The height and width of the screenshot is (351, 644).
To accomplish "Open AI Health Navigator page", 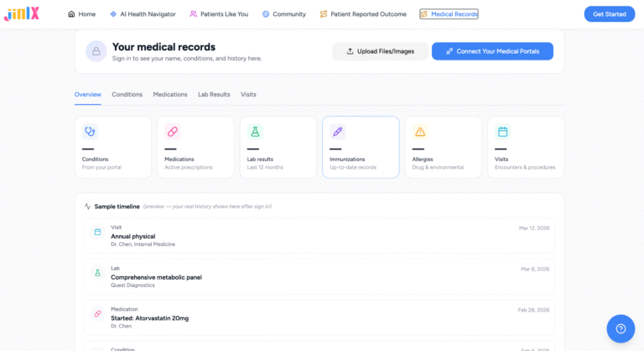I will click(x=143, y=14).
